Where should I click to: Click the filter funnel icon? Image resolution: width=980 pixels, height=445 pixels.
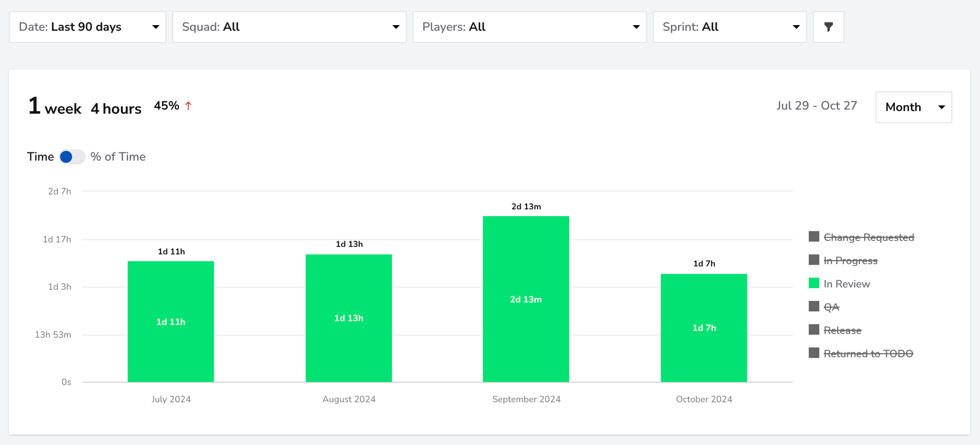(828, 27)
